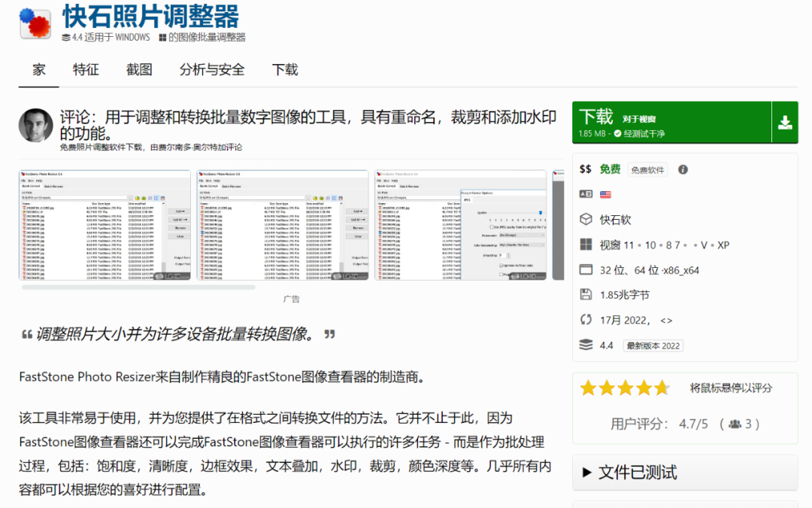Image resolution: width=812 pixels, height=508 pixels.
Task: Click the refresh update date icon
Action: 586,319
